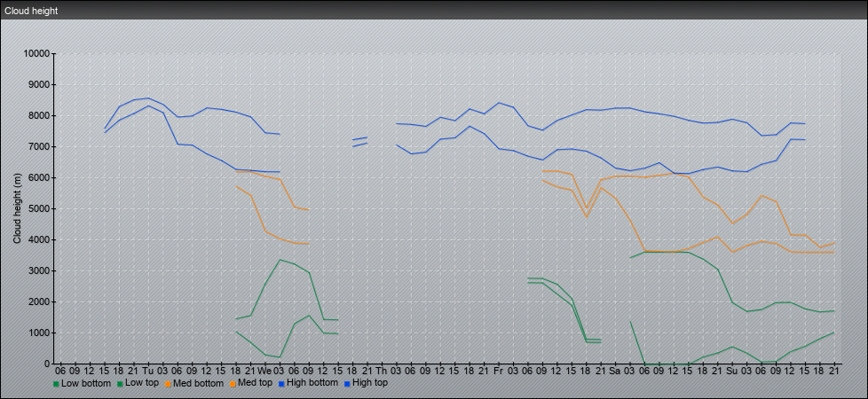Toggle the Low bottom series label

pyautogui.click(x=86, y=384)
